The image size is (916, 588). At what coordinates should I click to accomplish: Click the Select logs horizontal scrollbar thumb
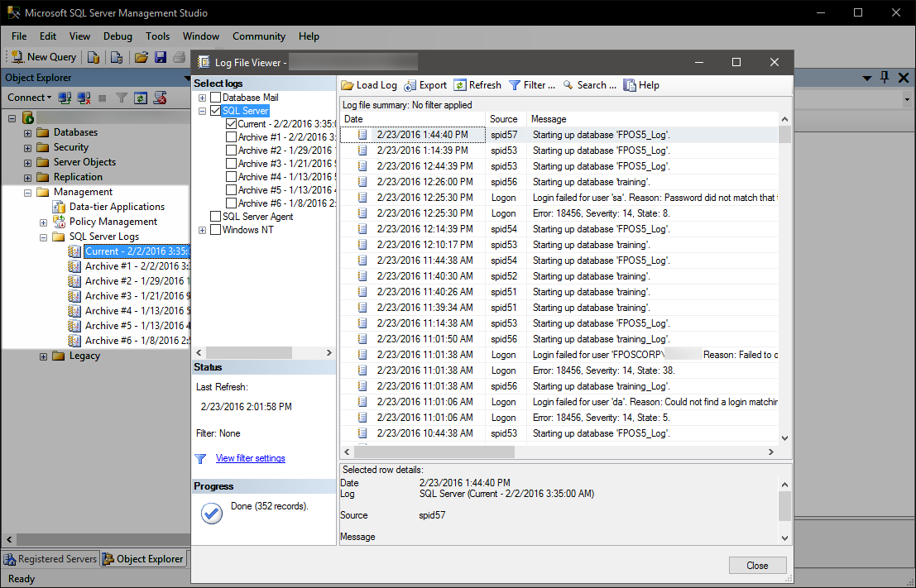tap(249, 352)
